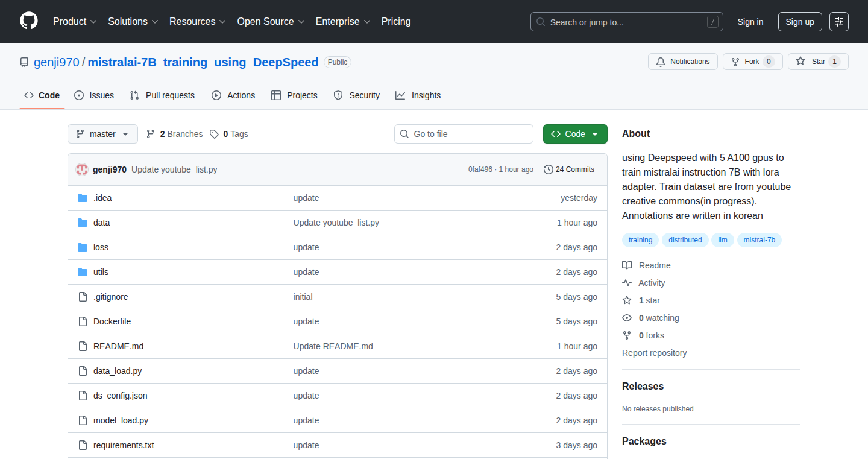Image resolution: width=868 pixels, height=459 pixels.
Task: Open the .idea folder icon
Action: point(83,198)
